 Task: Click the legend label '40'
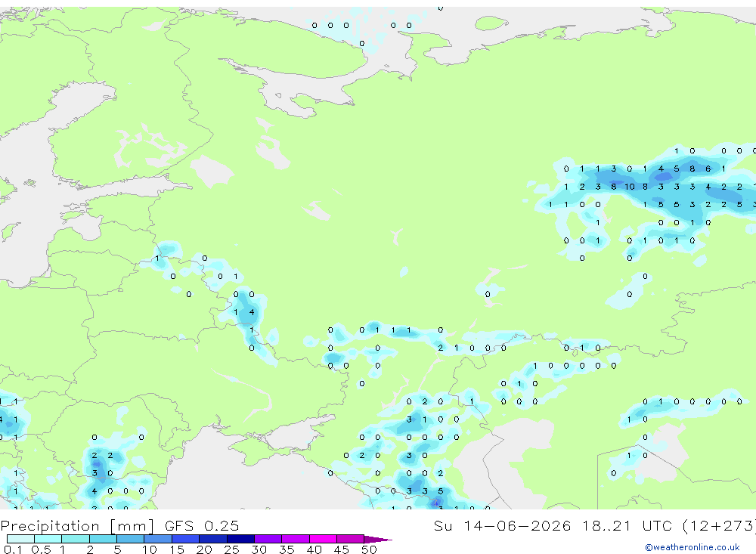click(314, 549)
